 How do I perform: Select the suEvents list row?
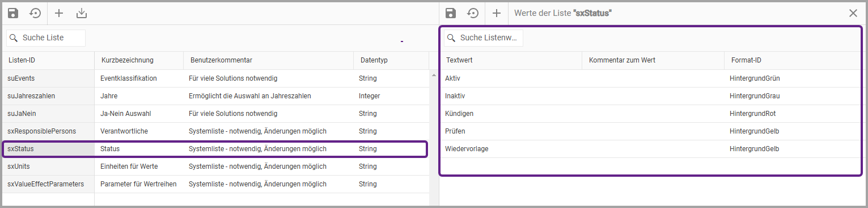tap(215, 78)
